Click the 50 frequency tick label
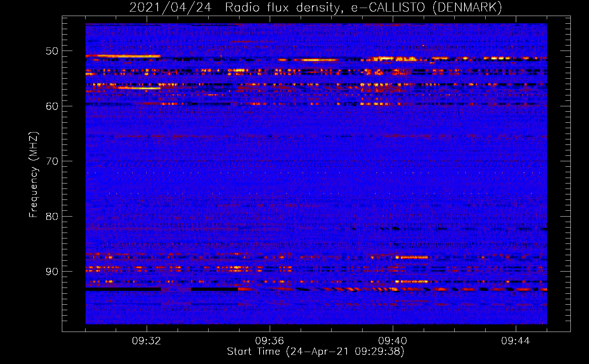589x364 pixels. point(52,51)
